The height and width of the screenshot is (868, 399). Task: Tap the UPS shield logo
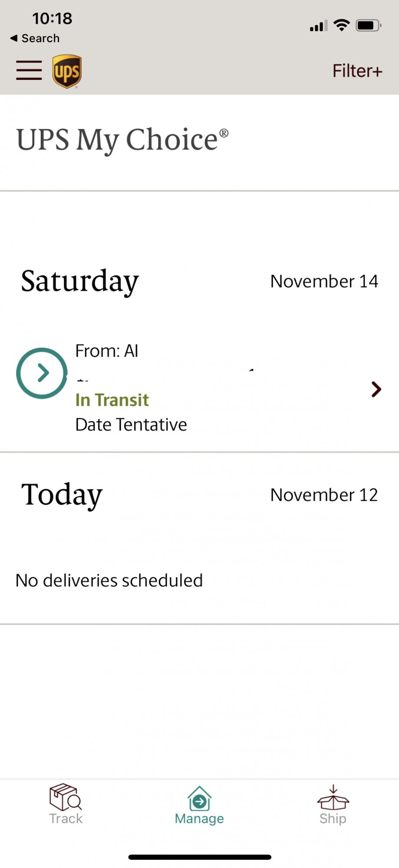67,72
